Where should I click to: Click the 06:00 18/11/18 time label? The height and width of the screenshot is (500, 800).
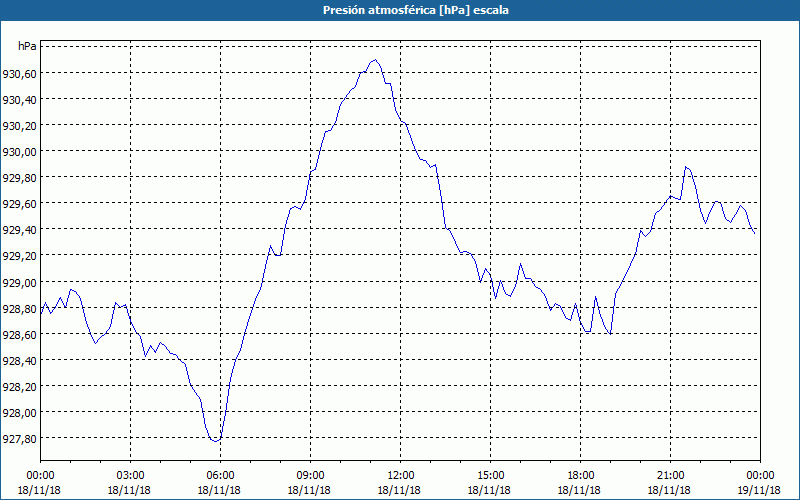click(x=219, y=483)
